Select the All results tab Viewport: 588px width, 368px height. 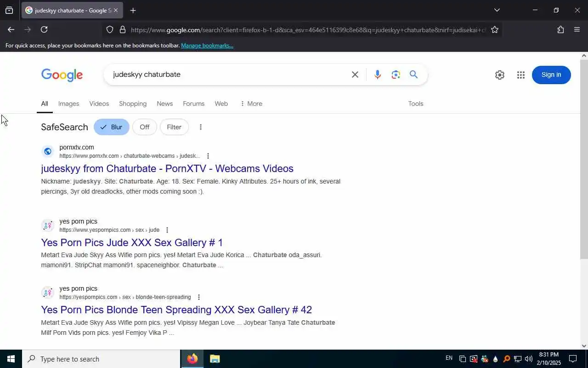pyautogui.click(x=45, y=103)
